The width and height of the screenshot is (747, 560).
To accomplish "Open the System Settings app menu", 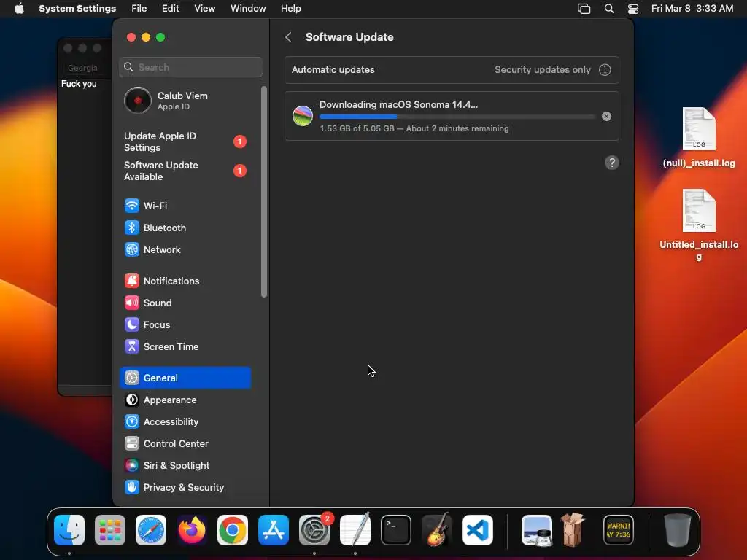I will (x=77, y=9).
